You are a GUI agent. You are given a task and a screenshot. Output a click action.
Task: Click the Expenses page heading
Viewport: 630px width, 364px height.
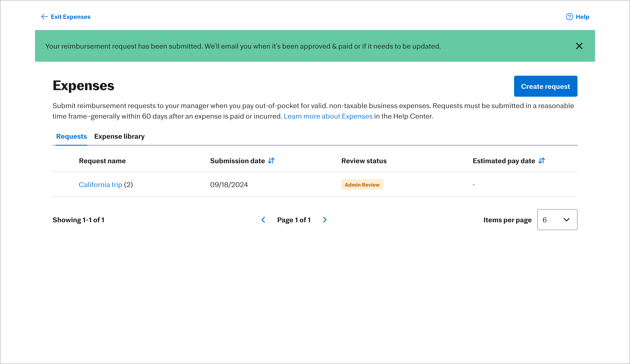coord(83,86)
